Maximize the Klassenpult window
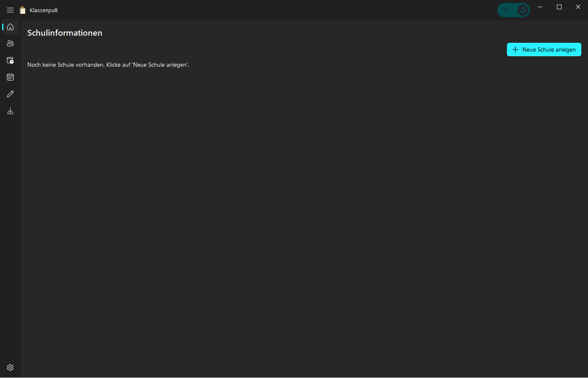This screenshot has width=588, height=378. tap(559, 7)
